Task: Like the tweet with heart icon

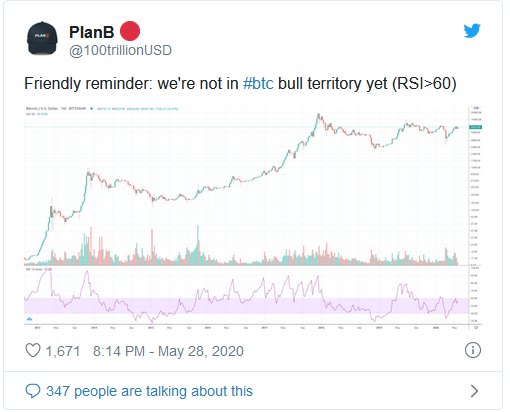Action: (x=33, y=350)
